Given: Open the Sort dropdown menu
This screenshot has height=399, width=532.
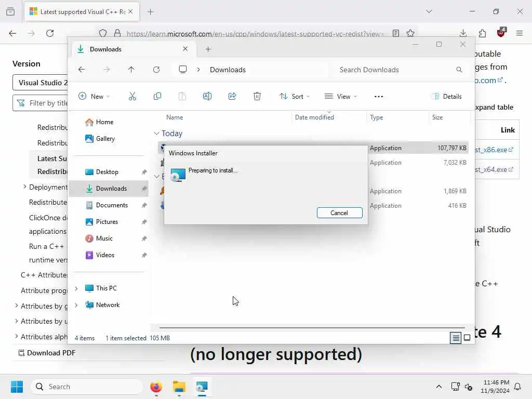Looking at the screenshot, I should [294, 96].
